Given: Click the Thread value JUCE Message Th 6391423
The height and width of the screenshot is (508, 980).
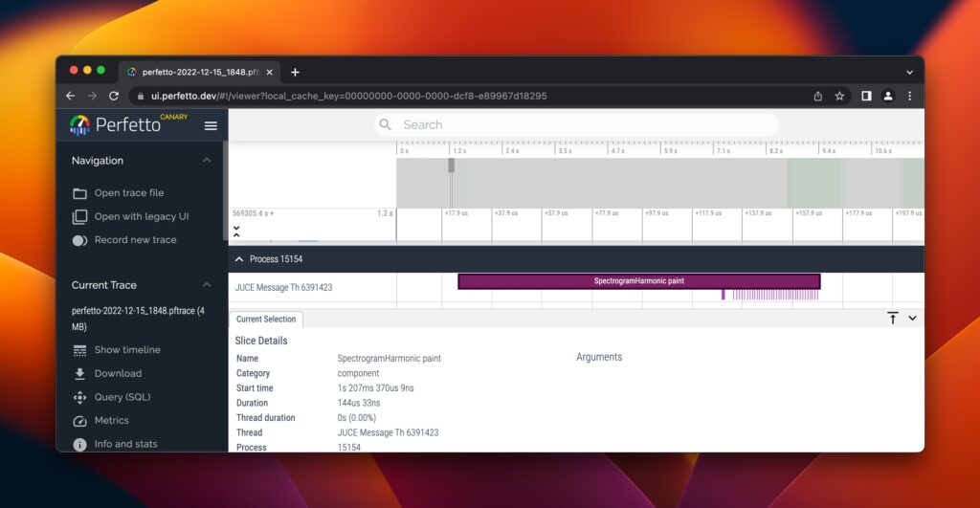Looking at the screenshot, I should (x=389, y=433).
